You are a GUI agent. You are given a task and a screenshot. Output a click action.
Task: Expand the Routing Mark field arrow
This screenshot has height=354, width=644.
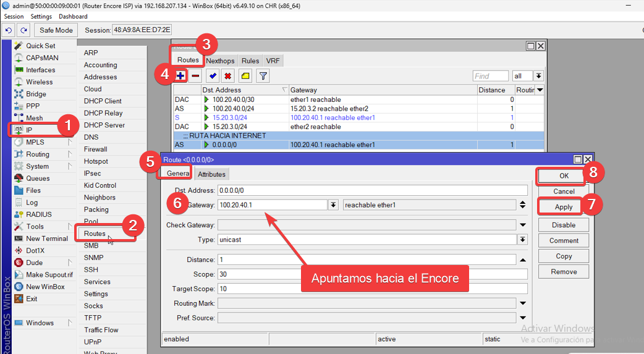pyautogui.click(x=523, y=303)
